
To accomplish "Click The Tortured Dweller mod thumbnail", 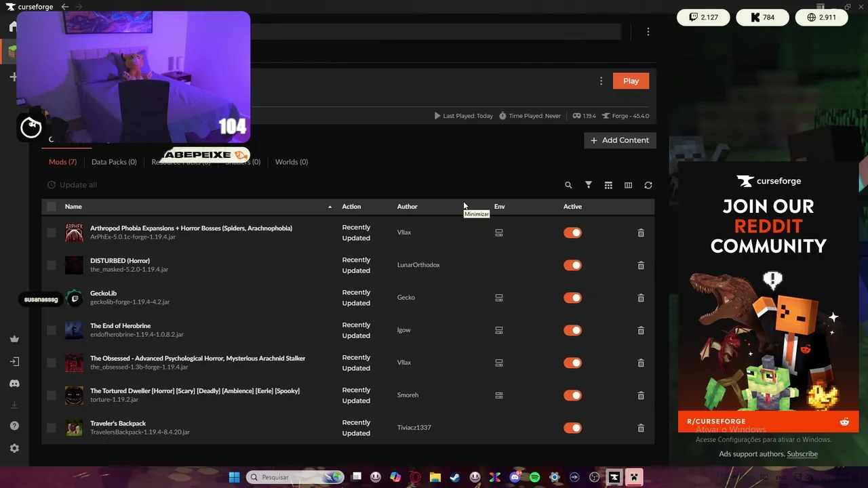I will click(74, 395).
